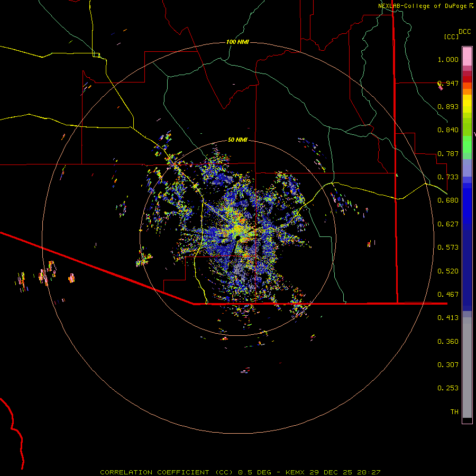Click the 100 NMI range ring label
This screenshot has width=476, height=476.
pos(237,42)
